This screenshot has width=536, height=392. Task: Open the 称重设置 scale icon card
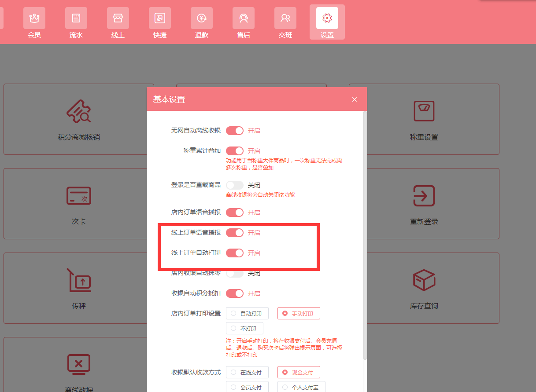click(x=424, y=111)
